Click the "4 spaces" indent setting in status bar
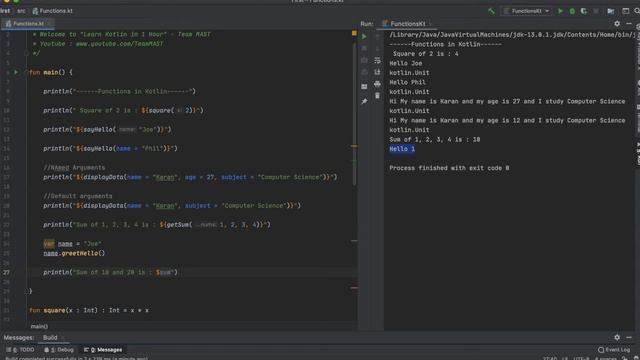 (607, 358)
